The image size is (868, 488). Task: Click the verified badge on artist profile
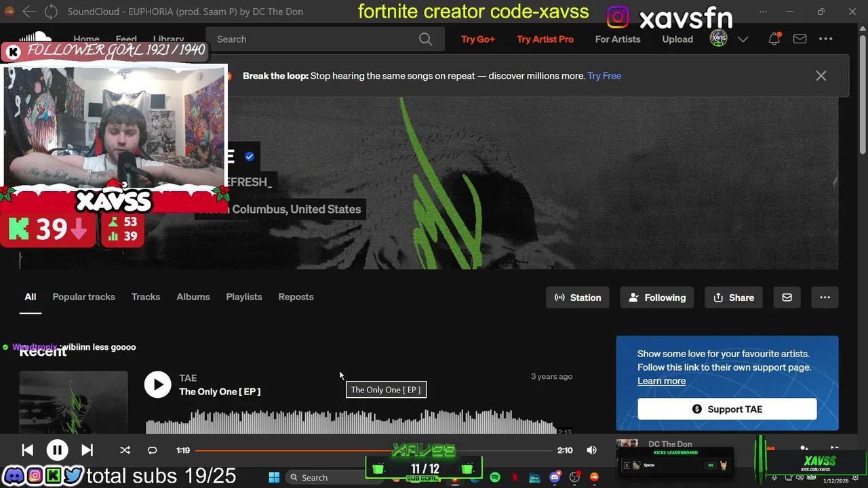[250, 157]
